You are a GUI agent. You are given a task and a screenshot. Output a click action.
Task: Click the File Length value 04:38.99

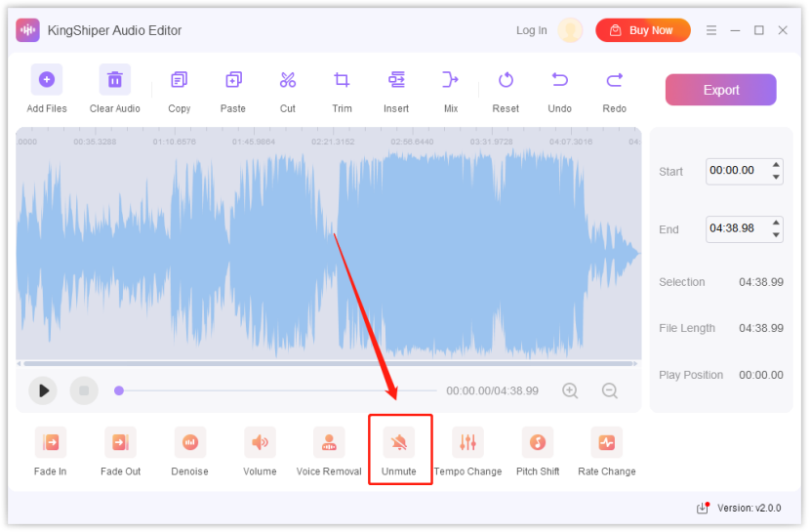click(761, 328)
